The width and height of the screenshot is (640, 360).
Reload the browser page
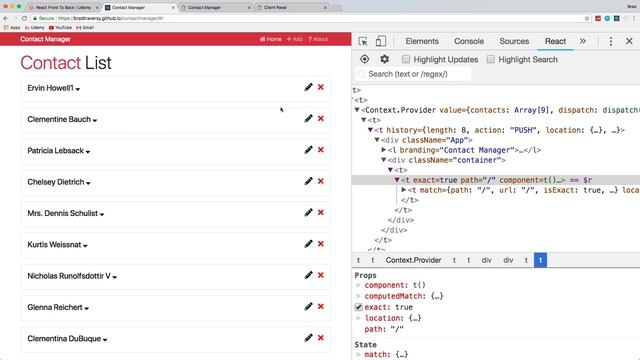(24, 18)
